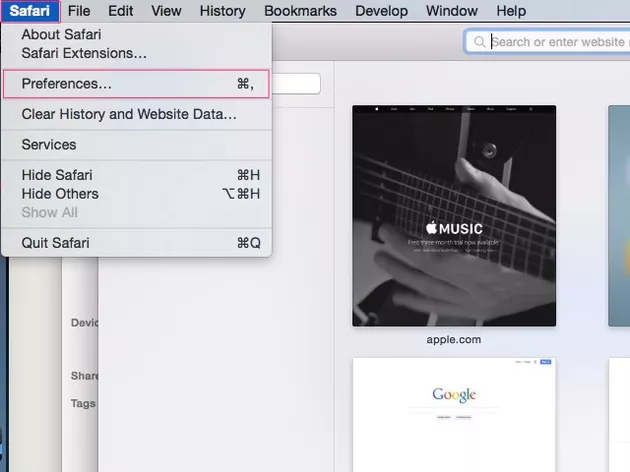The height and width of the screenshot is (472, 630).
Task: Open the Google favorite thumbnail
Action: click(x=454, y=415)
